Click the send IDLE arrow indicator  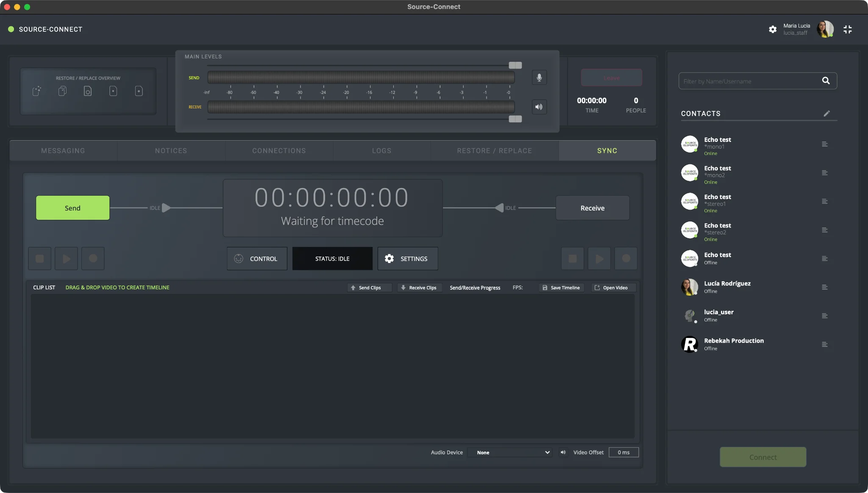point(166,208)
